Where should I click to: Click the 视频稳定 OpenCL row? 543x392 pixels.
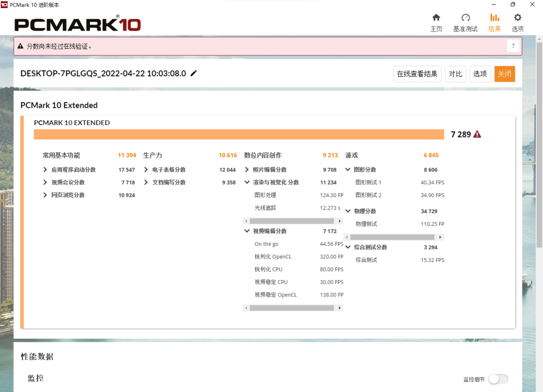[x=299, y=295]
